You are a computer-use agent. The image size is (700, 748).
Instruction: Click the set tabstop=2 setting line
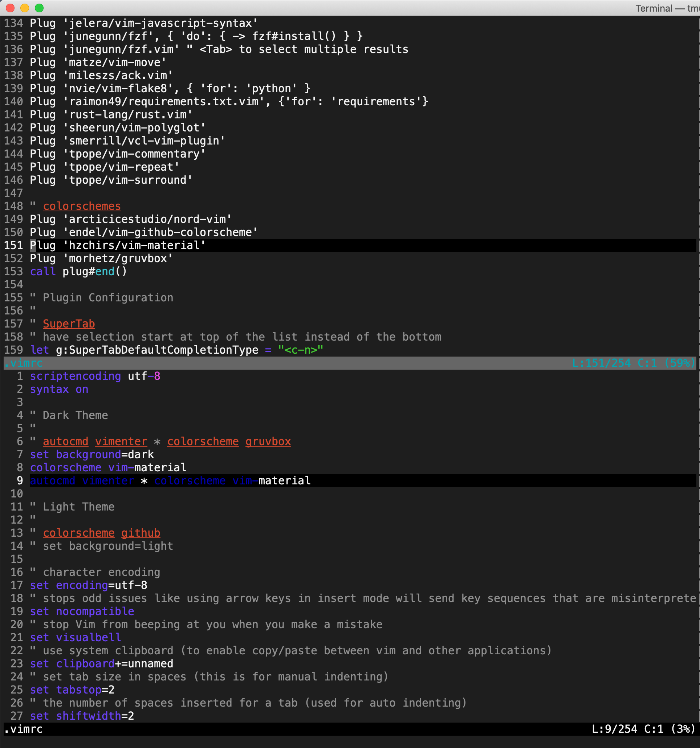click(x=72, y=690)
